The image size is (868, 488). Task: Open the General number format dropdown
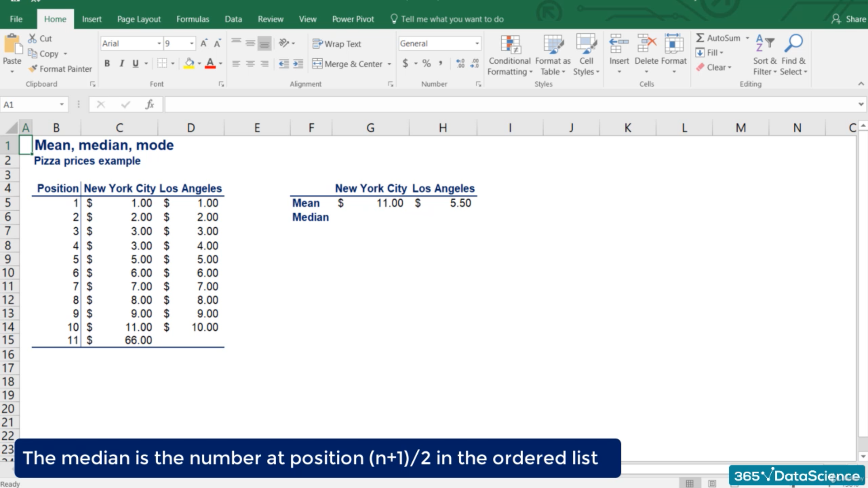click(x=477, y=43)
